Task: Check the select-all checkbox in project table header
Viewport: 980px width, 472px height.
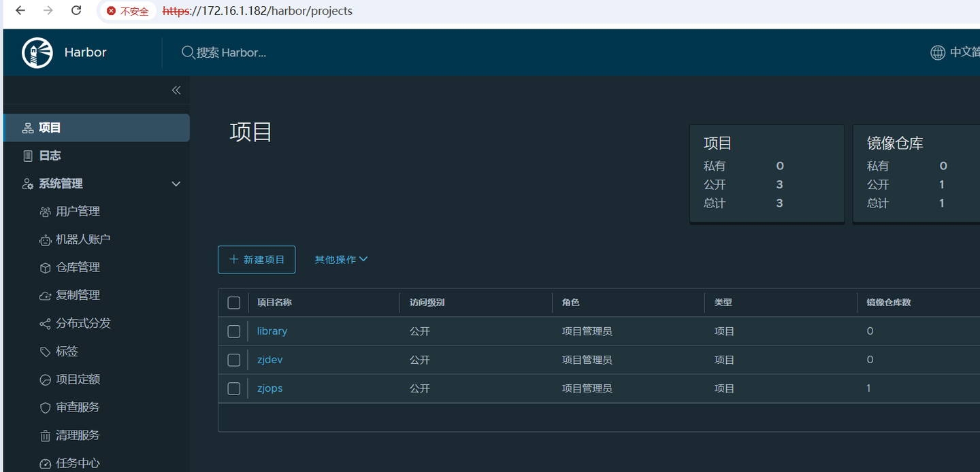Action: [x=233, y=303]
